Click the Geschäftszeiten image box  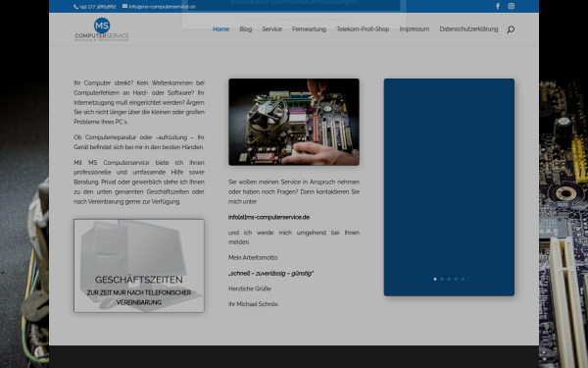click(139, 266)
